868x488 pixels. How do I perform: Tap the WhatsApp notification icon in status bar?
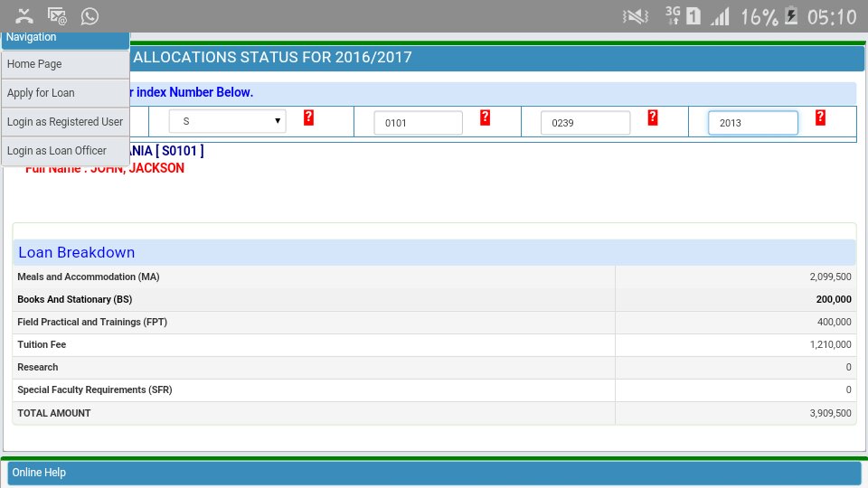click(x=90, y=16)
